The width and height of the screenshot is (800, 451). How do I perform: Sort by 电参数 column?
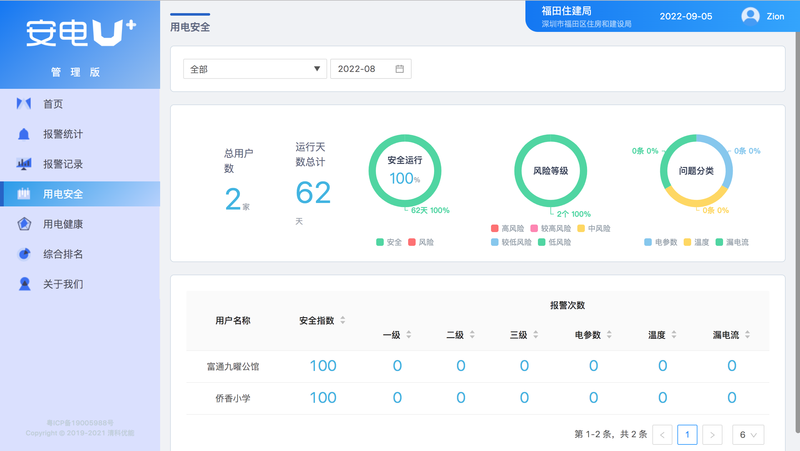point(609,335)
